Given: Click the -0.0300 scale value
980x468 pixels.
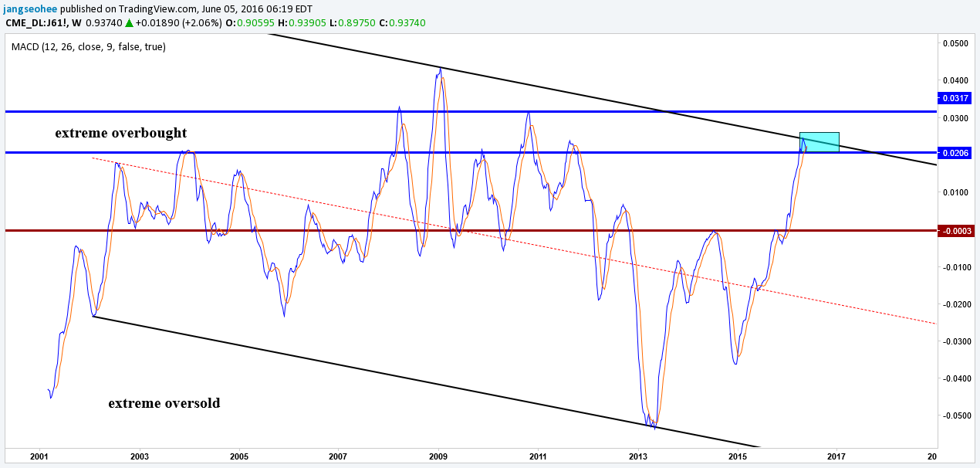Looking at the screenshot, I should (x=955, y=341).
